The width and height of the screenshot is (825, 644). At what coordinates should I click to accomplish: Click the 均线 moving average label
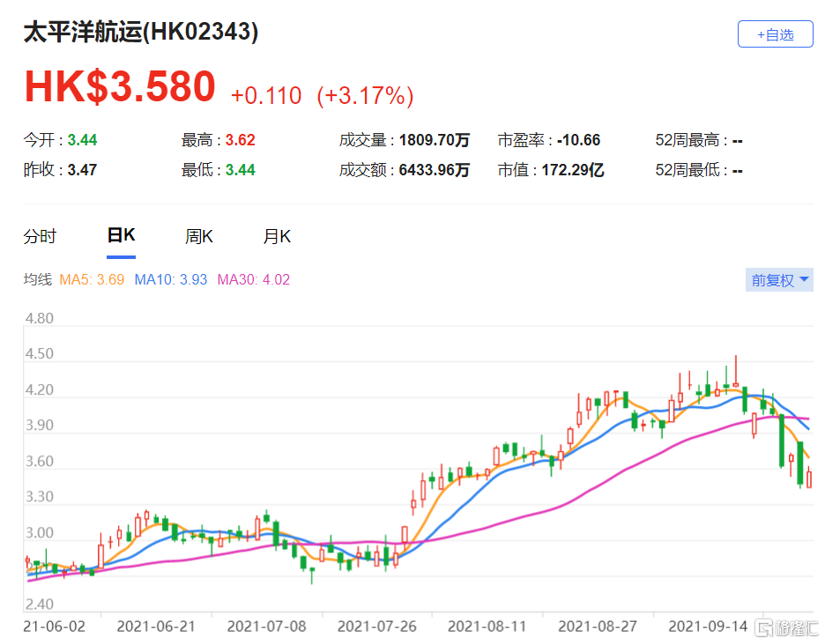click(38, 279)
